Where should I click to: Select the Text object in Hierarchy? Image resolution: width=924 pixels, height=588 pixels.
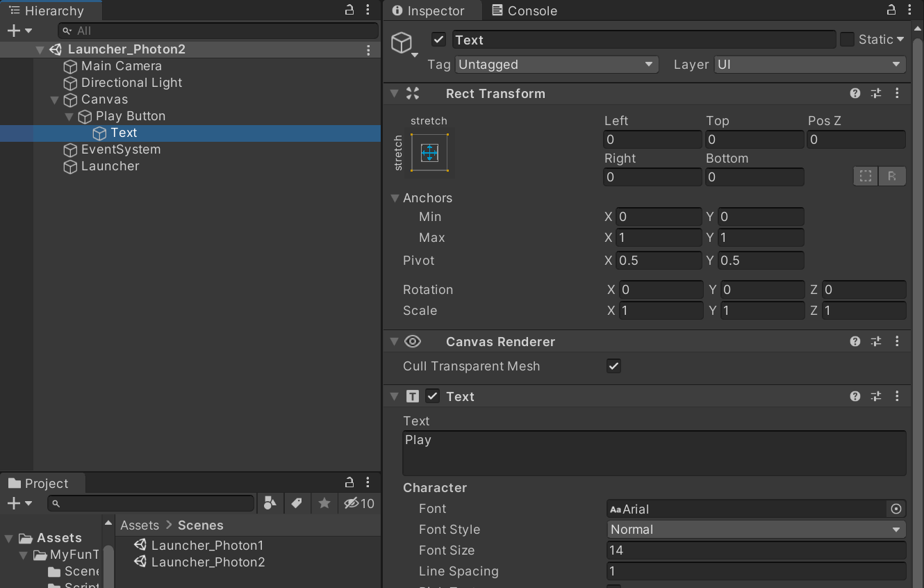coord(124,133)
